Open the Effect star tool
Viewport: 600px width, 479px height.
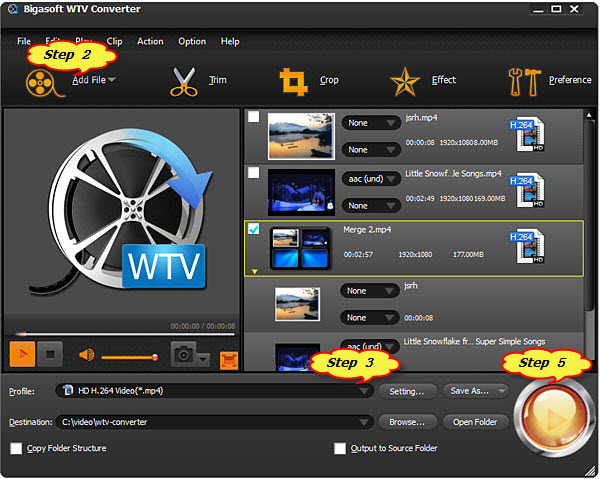coord(405,81)
